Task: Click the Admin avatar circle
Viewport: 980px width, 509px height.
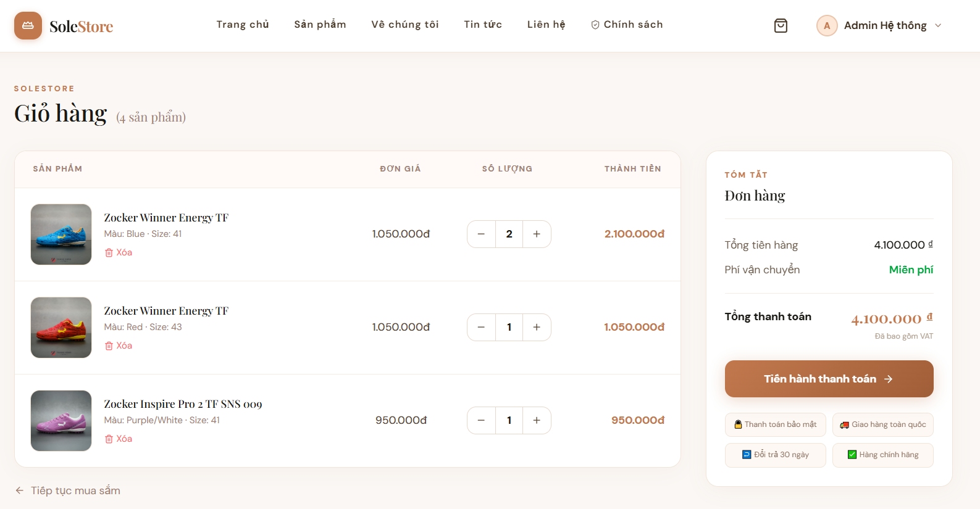Action: [827, 25]
